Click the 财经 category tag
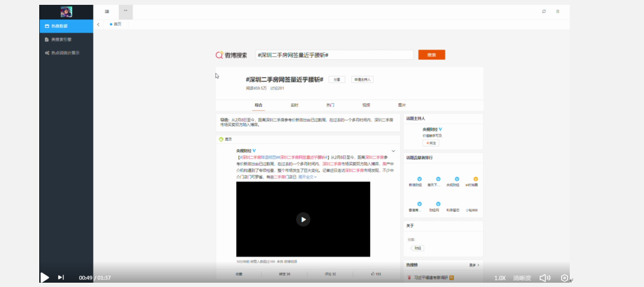 (417, 248)
